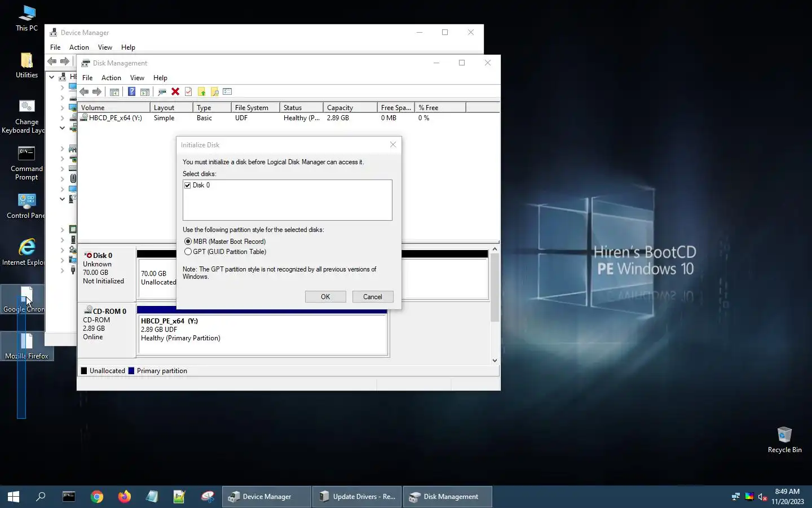Click the Disk Management taskbar button
The width and height of the screenshot is (812, 508).
coord(448,497)
